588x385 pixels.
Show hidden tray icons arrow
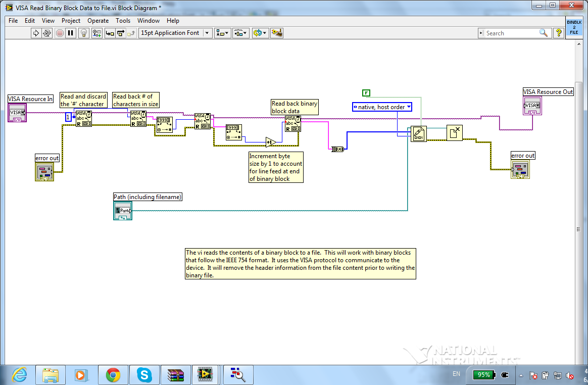pos(521,375)
